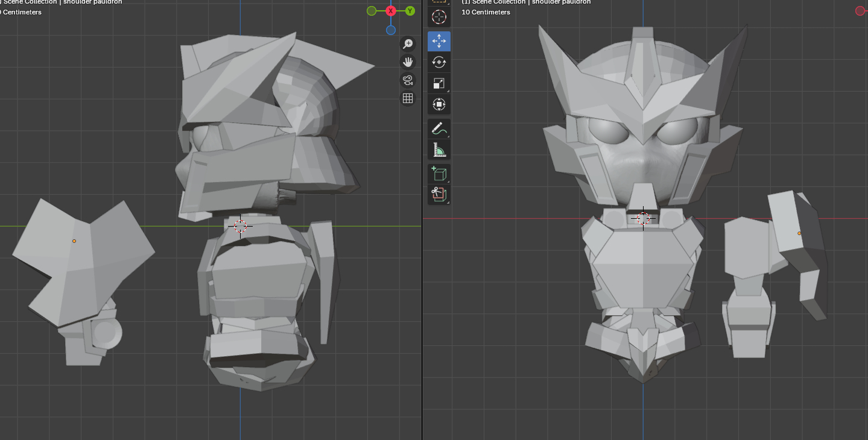Switch perspective/orthographic with grid icon
The width and height of the screenshot is (868, 440).
click(x=408, y=98)
